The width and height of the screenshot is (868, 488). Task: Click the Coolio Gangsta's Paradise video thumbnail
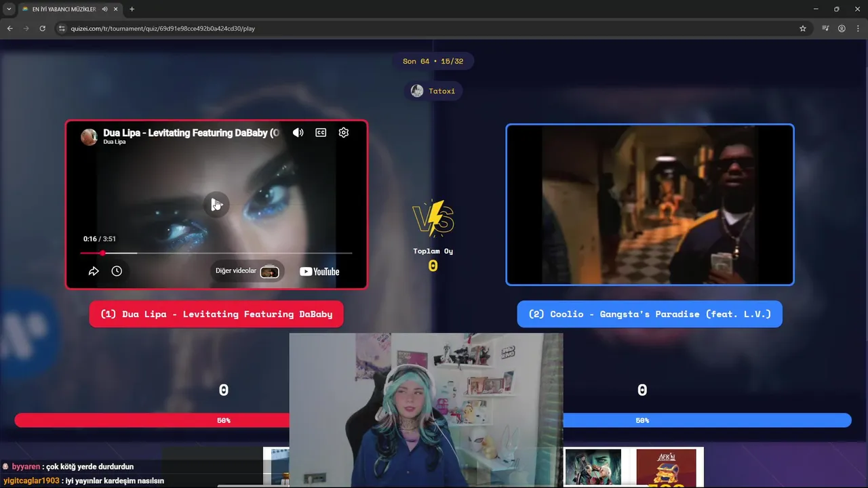tap(650, 205)
